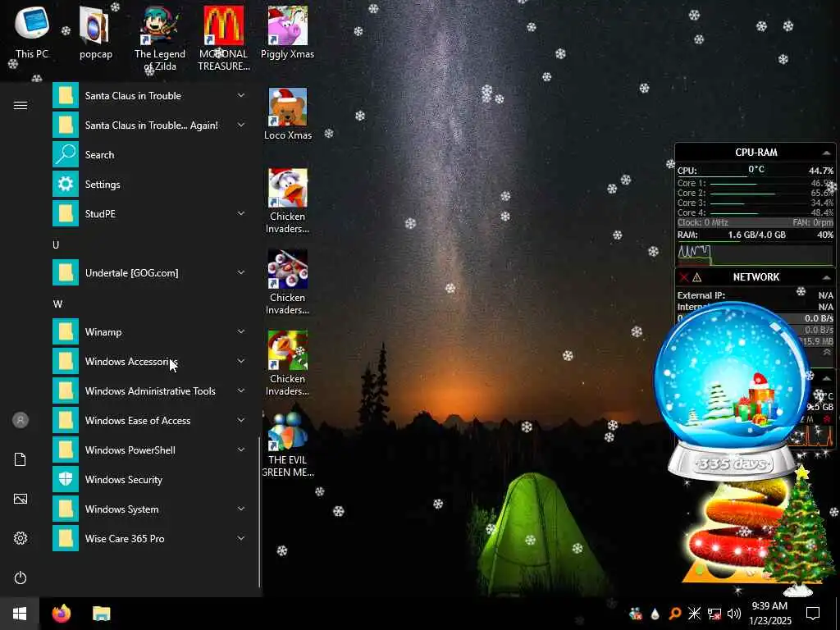Open Search app in Start list
Viewport: 840px width, 630px height.
pos(150,155)
